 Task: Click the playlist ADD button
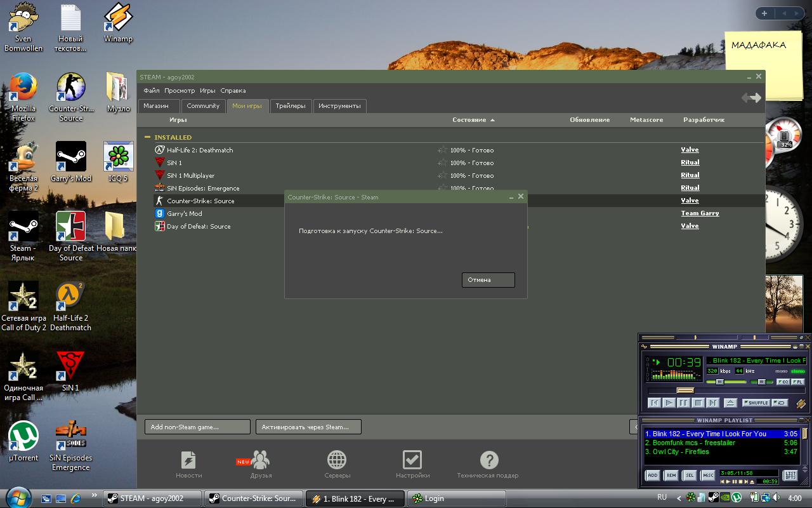click(x=652, y=475)
